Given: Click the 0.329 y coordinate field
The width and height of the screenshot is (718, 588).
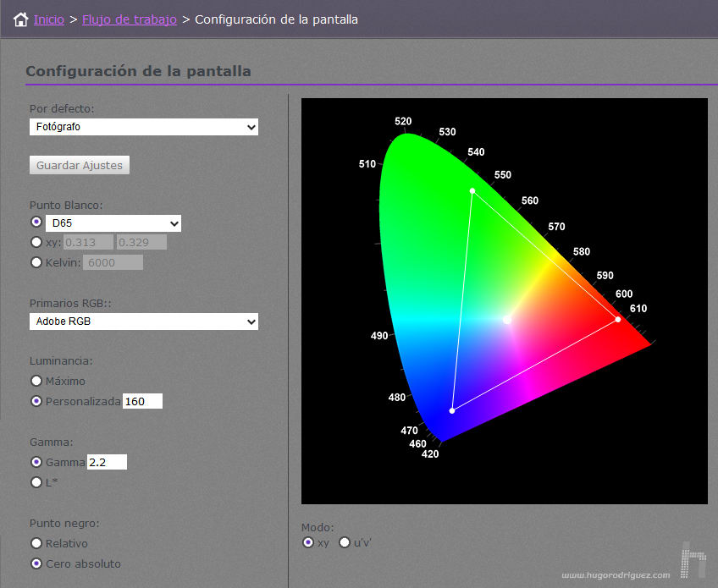Looking at the screenshot, I should click(141, 242).
